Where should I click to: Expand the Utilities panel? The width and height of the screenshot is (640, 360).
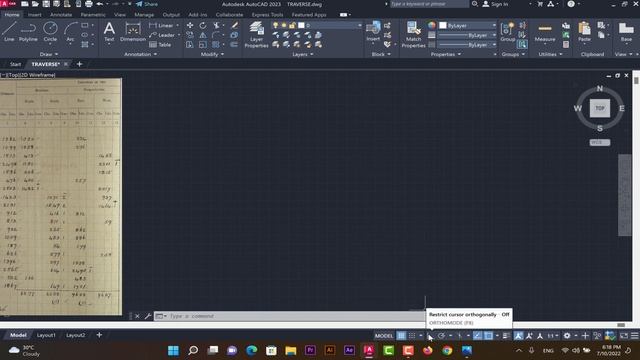550,54
